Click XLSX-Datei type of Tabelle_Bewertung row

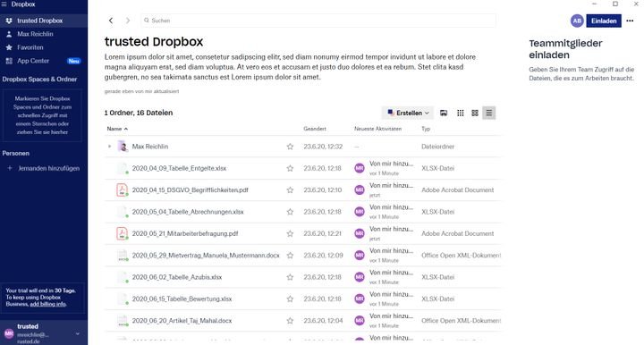437,299
